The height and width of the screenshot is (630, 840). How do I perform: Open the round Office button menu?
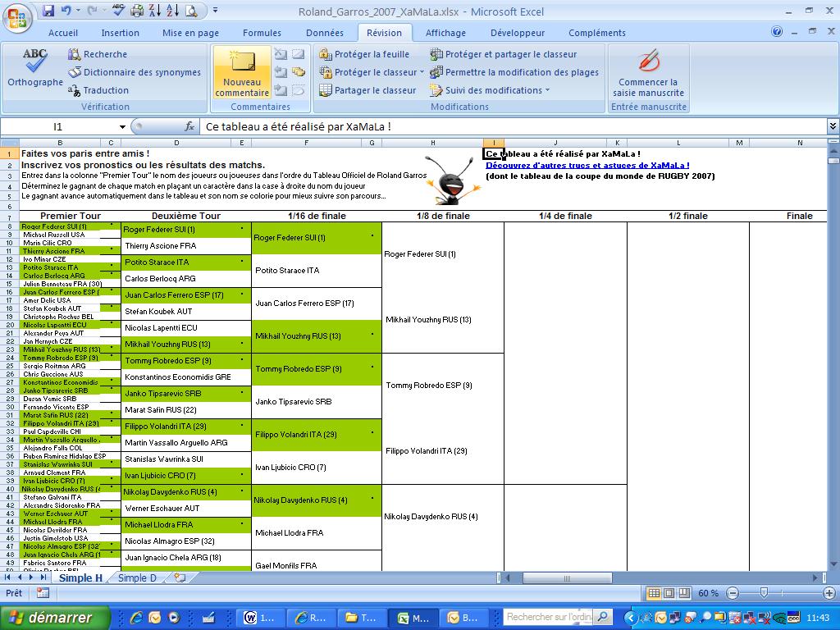pos(17,18)
